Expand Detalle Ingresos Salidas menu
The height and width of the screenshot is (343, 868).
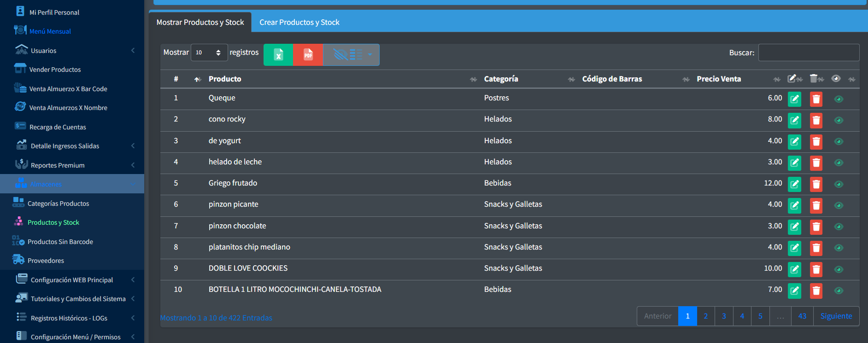click(72, 146)
